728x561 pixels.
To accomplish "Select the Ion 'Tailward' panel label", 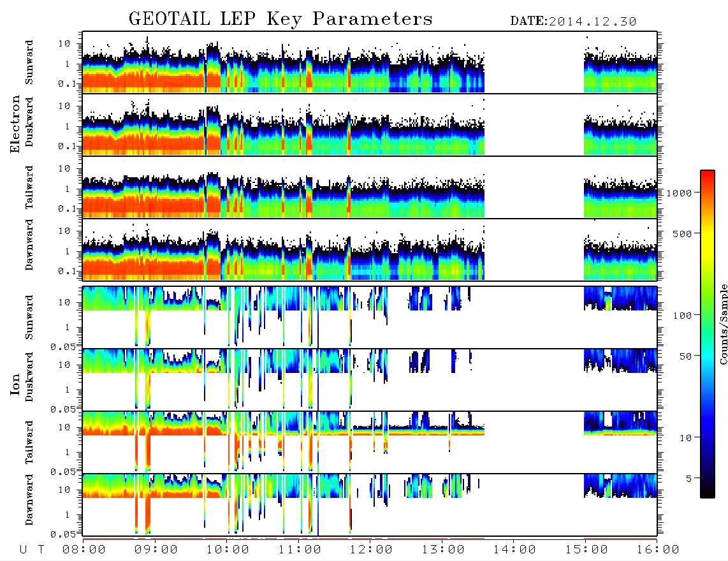I will coord(29,442).
